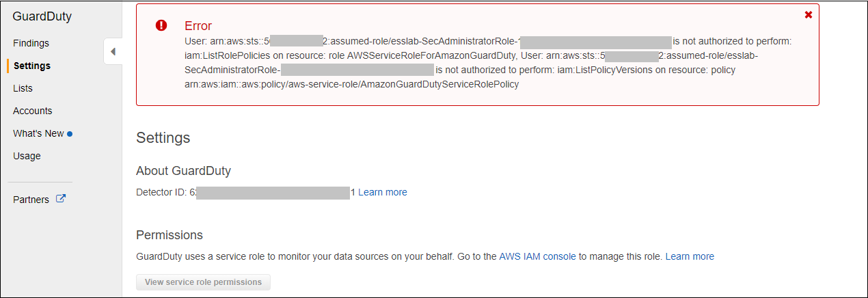Viewport: 868px width, 298px height.
Task: Collapse the sidebar using the arrow handle
Action: pos(113,51)
